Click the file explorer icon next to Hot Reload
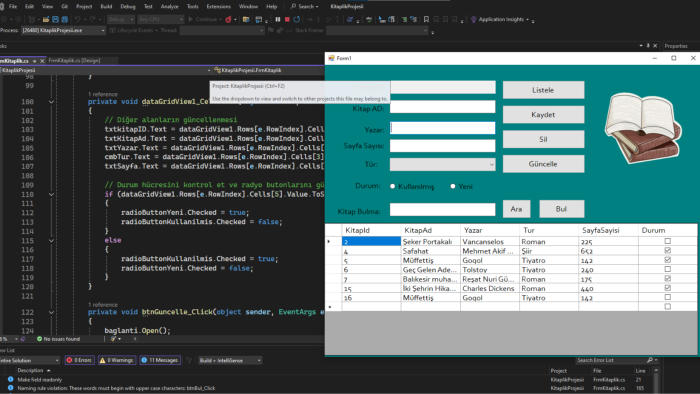The height and width of the screenshot is (394, 700). 246,19
